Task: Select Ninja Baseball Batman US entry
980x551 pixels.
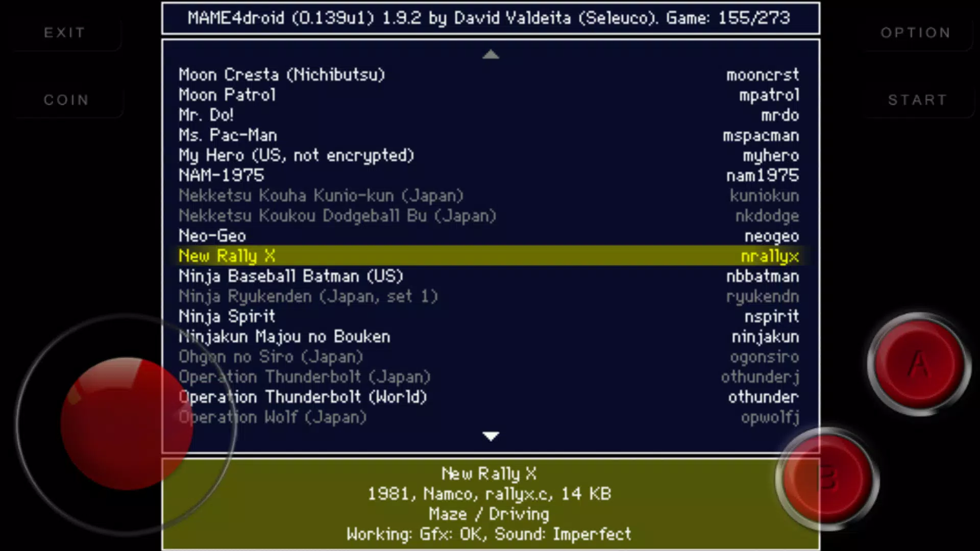Action: pos(490,276)
